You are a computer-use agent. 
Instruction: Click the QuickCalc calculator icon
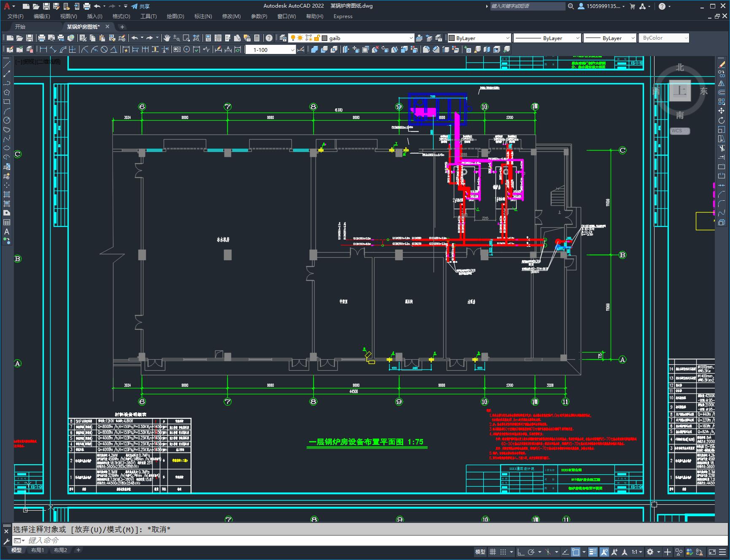[x=256, y=38]
